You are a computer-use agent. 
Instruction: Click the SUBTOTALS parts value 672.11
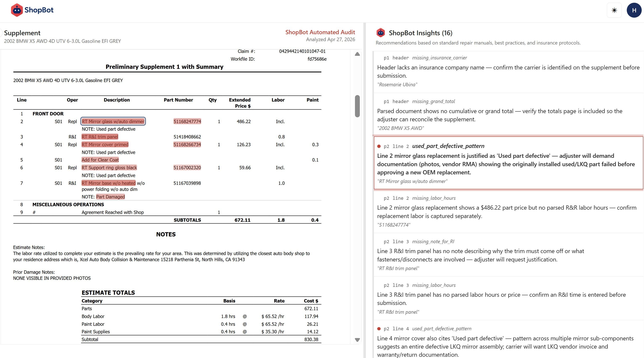pyautogui.click(x=242, y=220)
